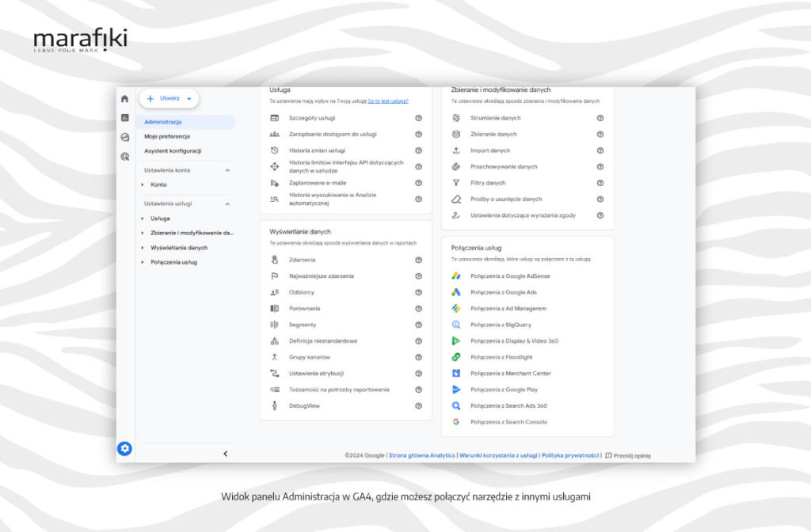Viewport: 811px width, 532px height.
Task: Click help icon next to Szczegóły usługi
Action: (x=418, y=118)
